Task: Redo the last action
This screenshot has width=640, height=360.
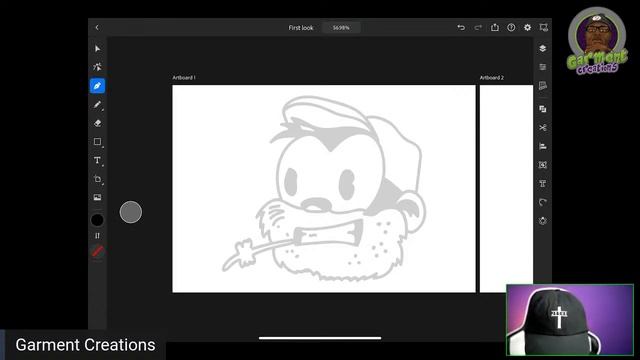Action: tap(478, 27)
